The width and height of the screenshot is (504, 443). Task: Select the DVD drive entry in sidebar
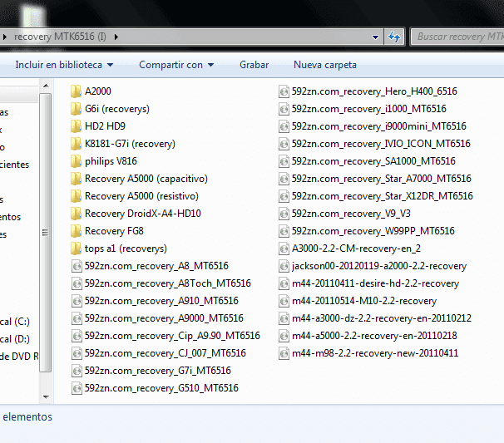click(x=19, y=357)
